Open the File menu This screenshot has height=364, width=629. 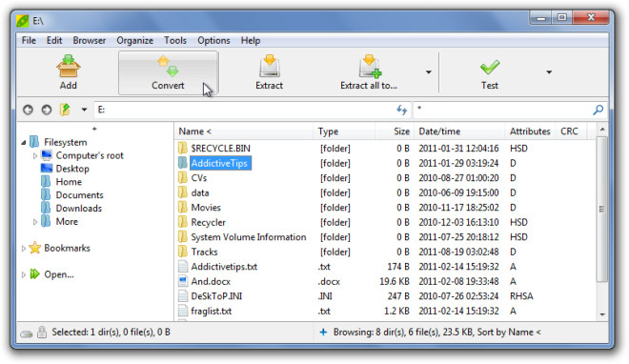point(29,40)
